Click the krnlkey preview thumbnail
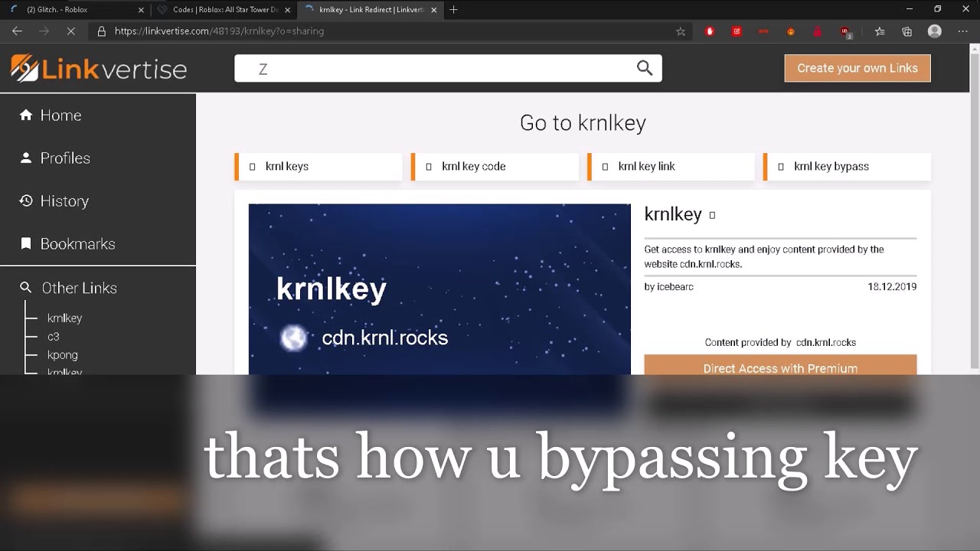 [x=439, y=289]
